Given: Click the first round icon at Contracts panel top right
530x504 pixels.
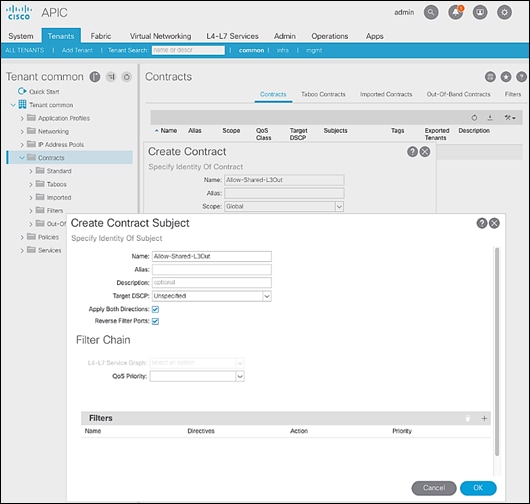Looking at the screenshot, I should coord(490,77).
